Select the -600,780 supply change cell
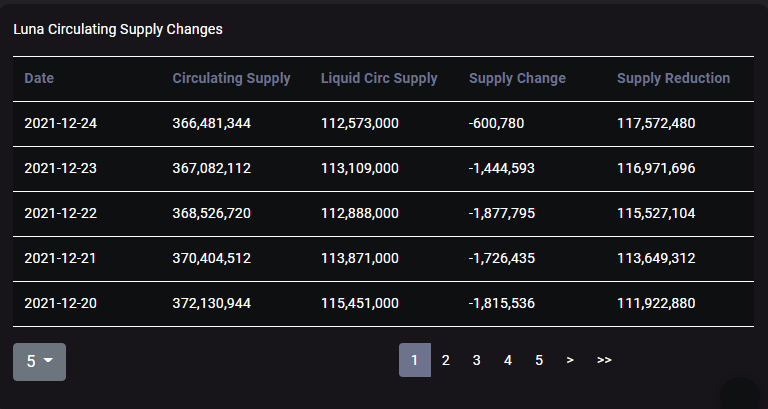The height and width of the screenshot is (409, 768). coord(496,123)
